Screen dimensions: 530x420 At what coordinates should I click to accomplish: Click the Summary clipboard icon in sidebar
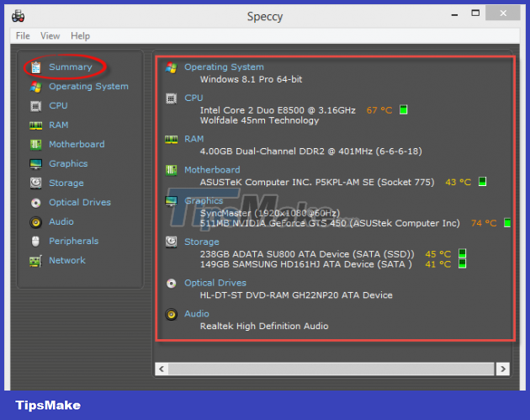click(x=36, y=67)
